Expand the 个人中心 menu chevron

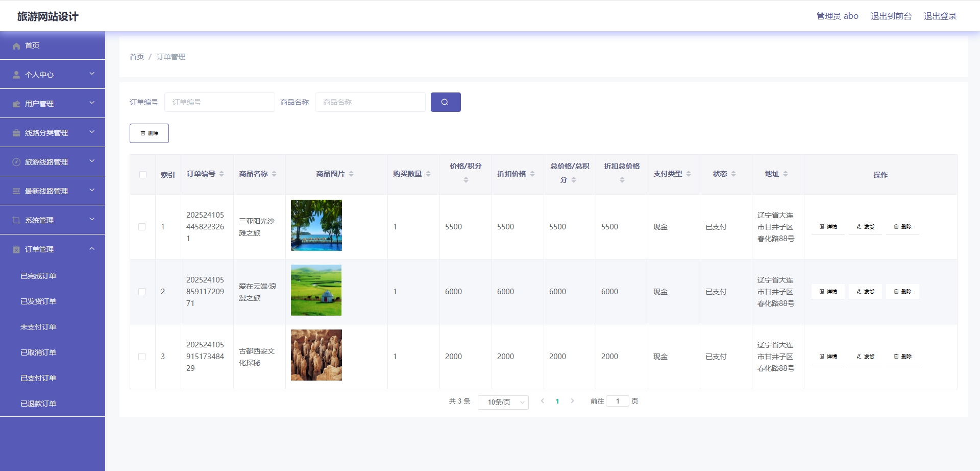click(92, 74)
